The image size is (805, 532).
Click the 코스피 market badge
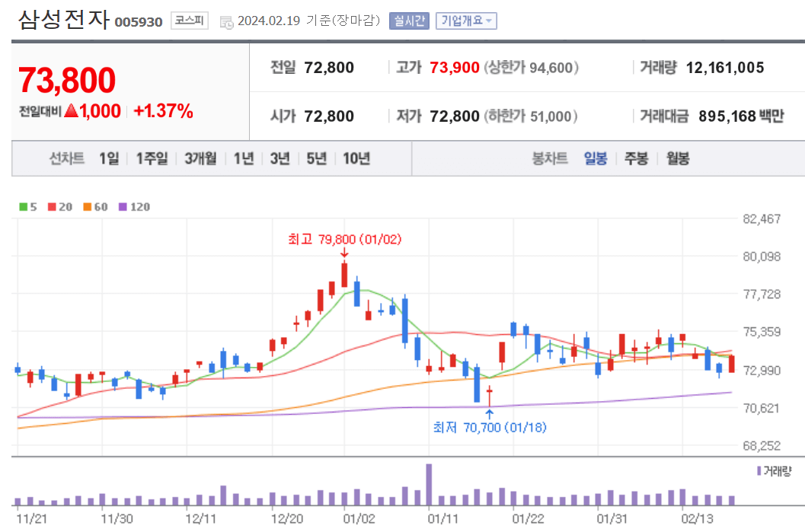coord(190,21)
